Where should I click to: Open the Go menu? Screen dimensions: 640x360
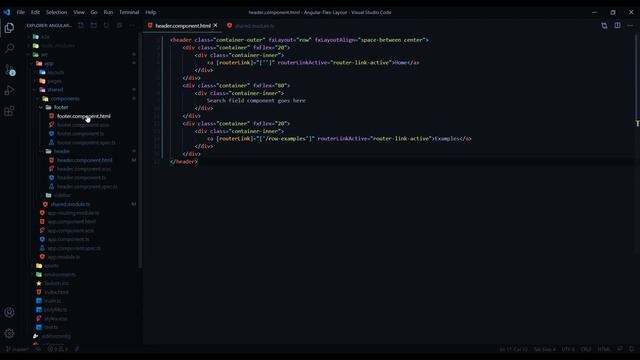(94, 12)
